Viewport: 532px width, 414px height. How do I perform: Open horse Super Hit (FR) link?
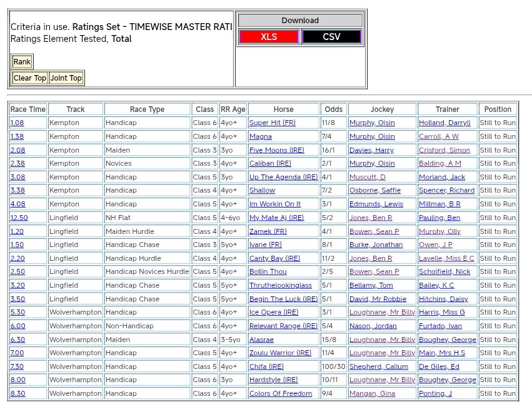[x=272, y=123]
